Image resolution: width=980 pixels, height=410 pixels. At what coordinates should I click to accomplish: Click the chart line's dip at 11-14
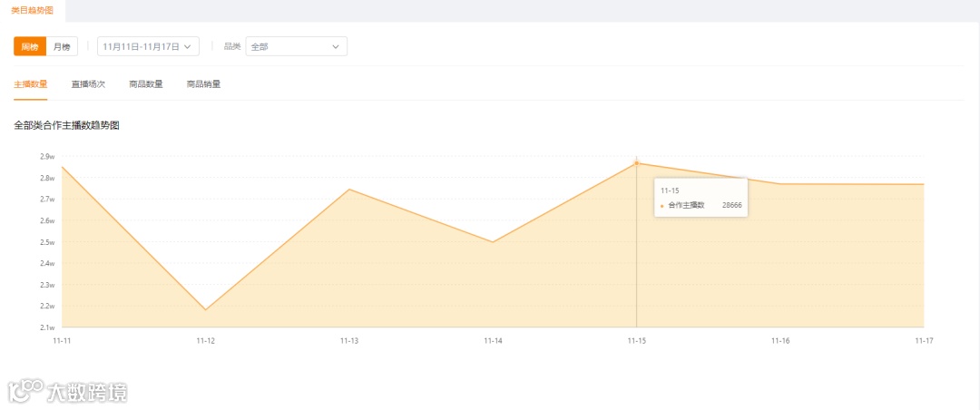pyautogui.click(x=493, y=241)
